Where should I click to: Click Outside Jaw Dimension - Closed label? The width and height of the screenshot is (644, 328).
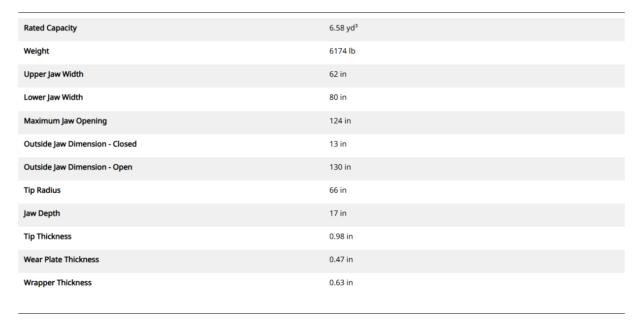(80, 144)
